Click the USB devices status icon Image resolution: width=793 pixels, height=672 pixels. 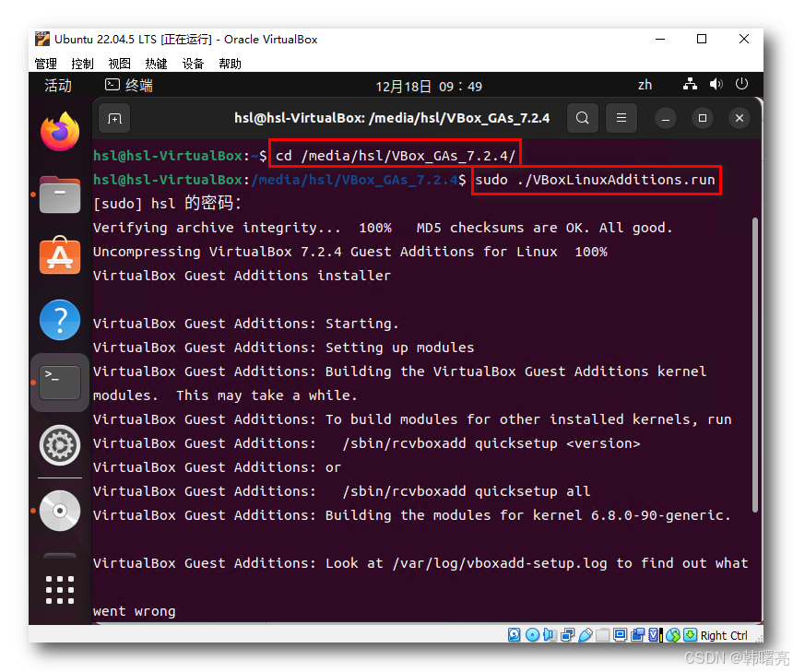tap(586, 635)
